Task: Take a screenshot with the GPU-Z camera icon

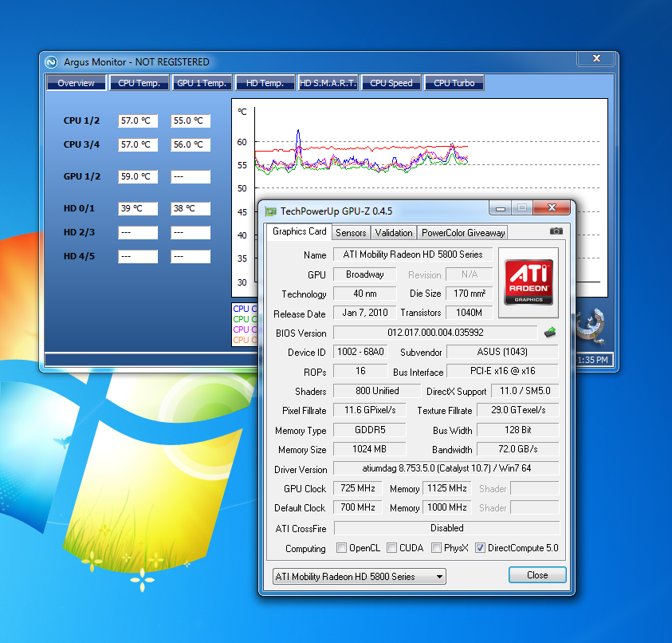Action: tap(556, 231)
